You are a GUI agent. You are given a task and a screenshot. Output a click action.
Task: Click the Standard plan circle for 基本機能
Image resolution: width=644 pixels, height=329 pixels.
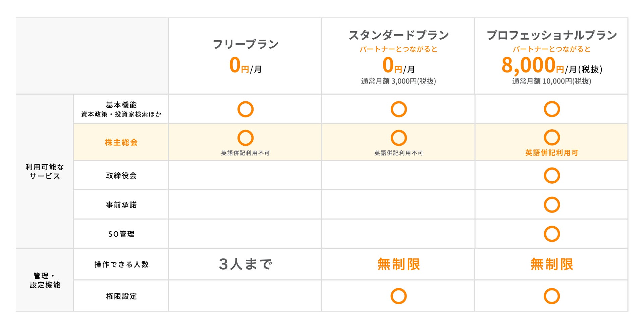tap(399, 109)
